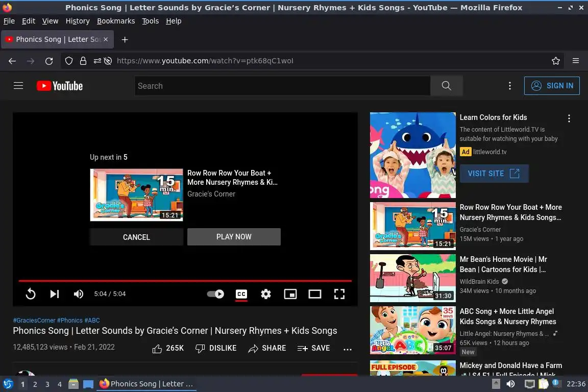588x392 pixels.
Task: Click clipboard tray icon
Action: [544, 384]
